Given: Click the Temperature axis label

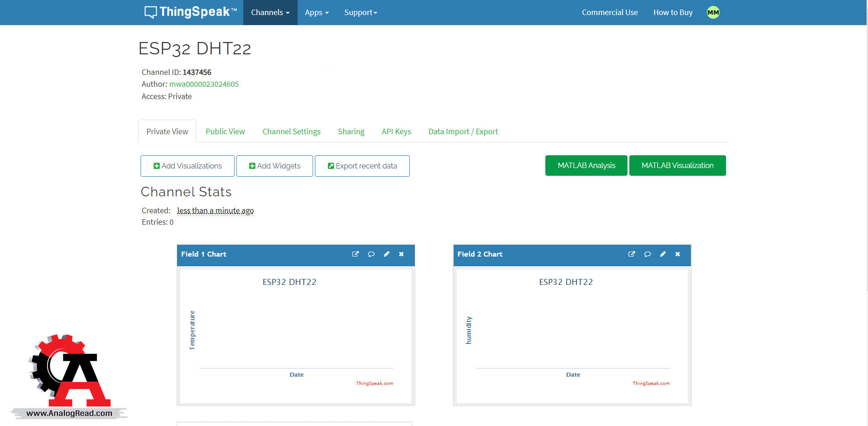Looking at the screenshot, I should coord(192,331).
